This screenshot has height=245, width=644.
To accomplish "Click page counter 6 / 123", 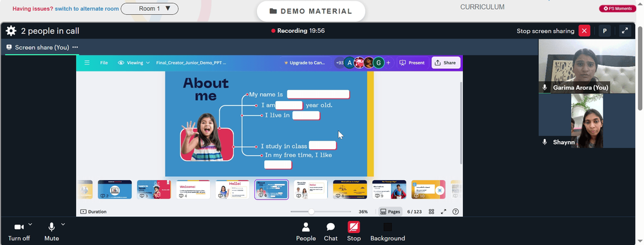I will [x=414, y=212].
